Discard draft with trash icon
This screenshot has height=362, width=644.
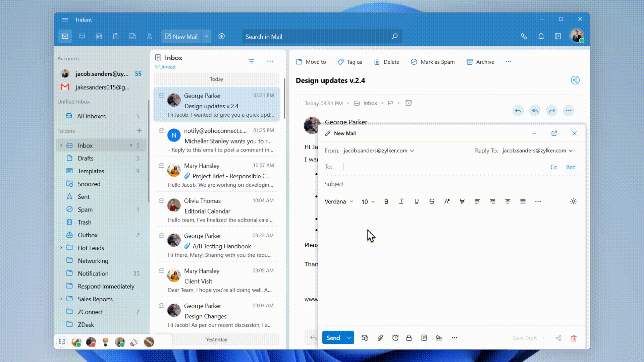(x=574, y=338)
